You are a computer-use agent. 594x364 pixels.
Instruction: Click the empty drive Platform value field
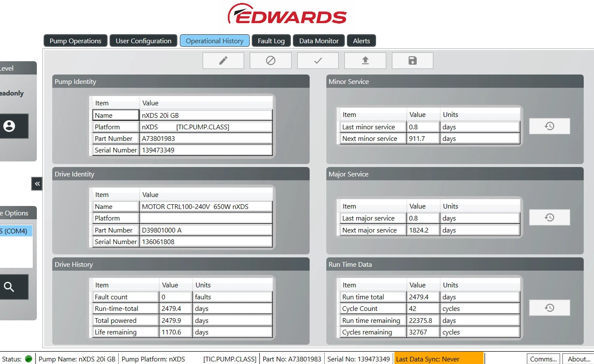(x=206, y=218)
